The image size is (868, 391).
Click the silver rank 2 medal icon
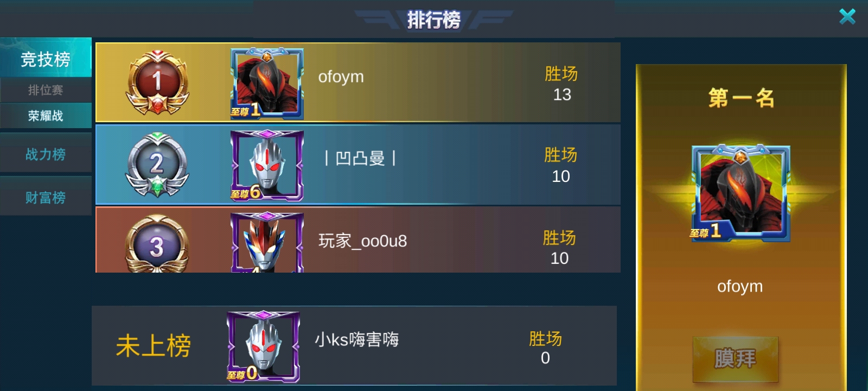pos(157,165)
